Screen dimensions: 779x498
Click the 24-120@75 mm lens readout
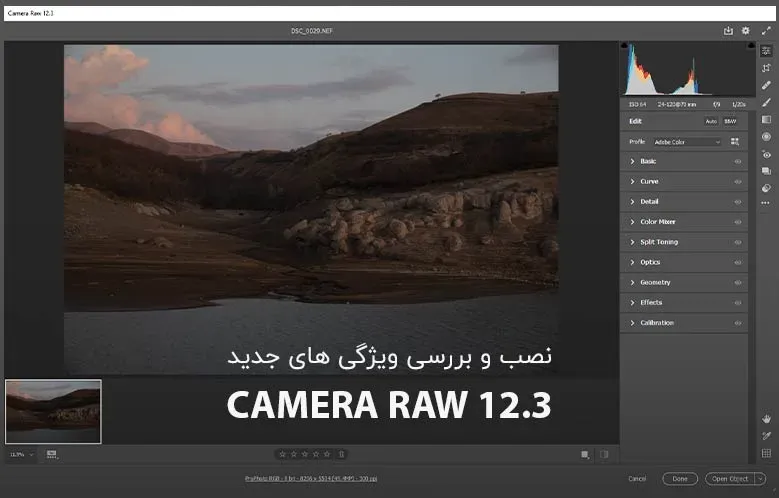pos(677,104)
